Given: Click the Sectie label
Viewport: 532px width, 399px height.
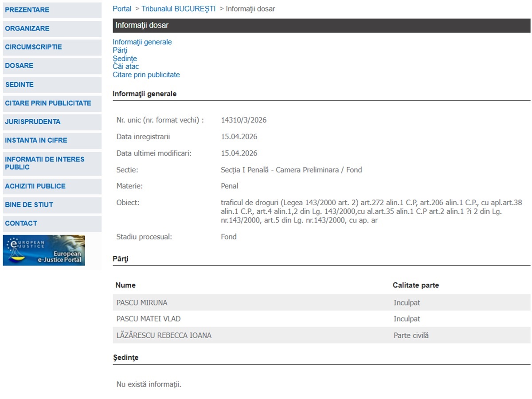Looking at the screenshot, I should [x=127, y=170].
